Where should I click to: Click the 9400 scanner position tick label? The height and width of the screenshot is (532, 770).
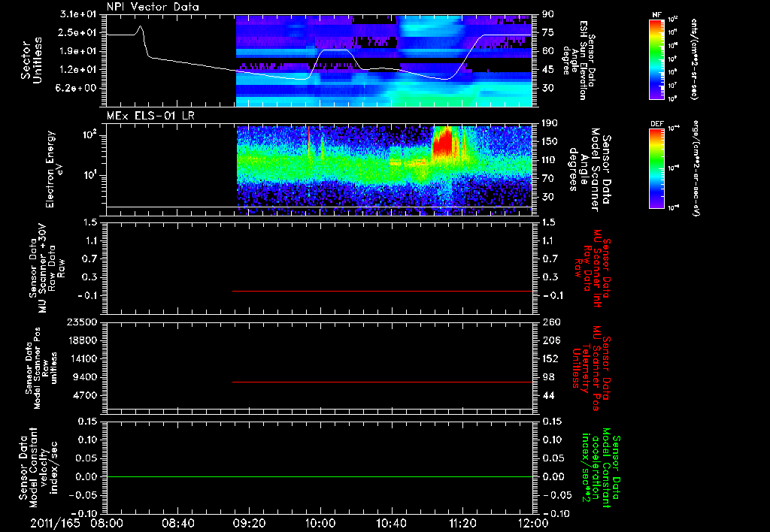pyautogui.click(x=85, y=377)
